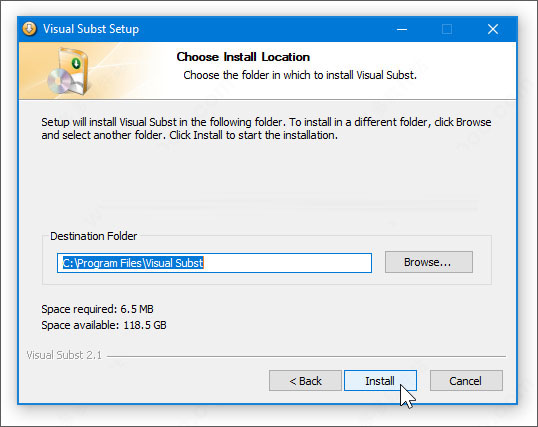Minimize the setup window
Viewport: 538px width, 427px height.
pyautogui.click(x=402, y=30)
